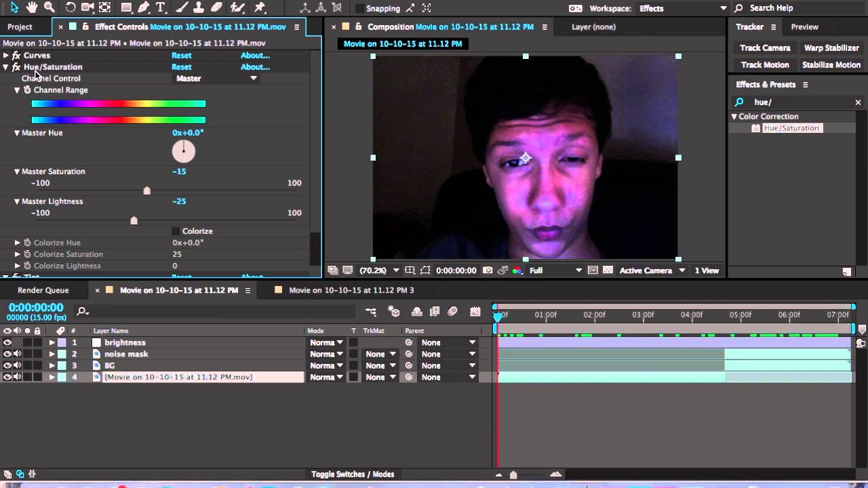The height and width of the screenshot is (488, 868).
Task: Select the Pan Behind anchor point tool
Action: coord(104,7)
